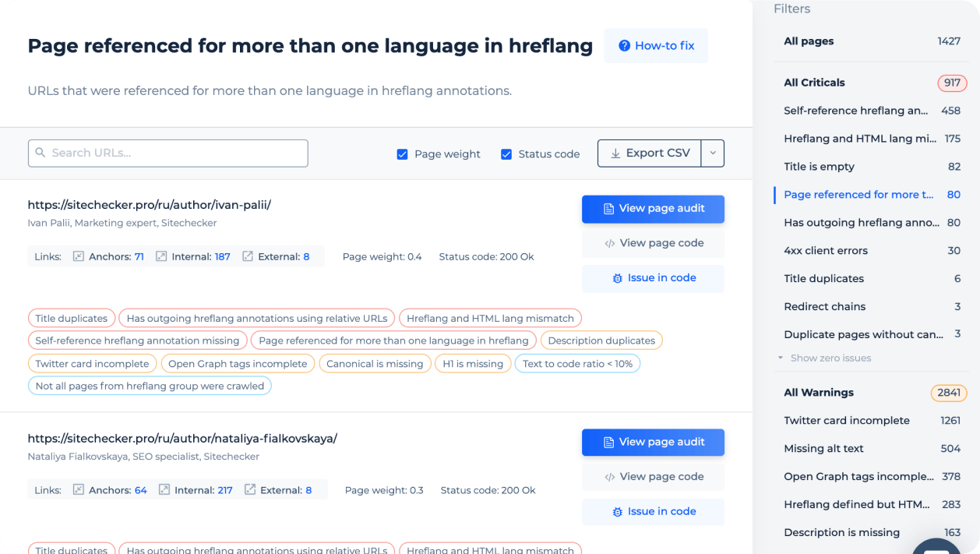Select Self-reference hreflang filter with 458

(x=872, y=111)
